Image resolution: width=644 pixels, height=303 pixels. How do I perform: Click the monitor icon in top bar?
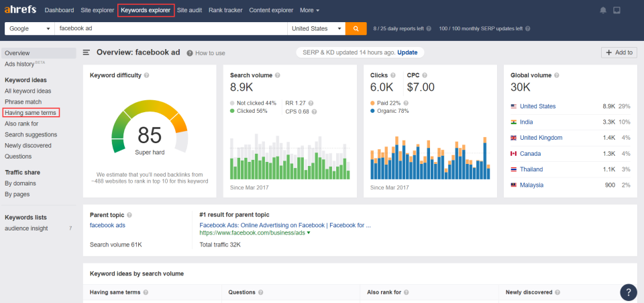tap(616, 10)
